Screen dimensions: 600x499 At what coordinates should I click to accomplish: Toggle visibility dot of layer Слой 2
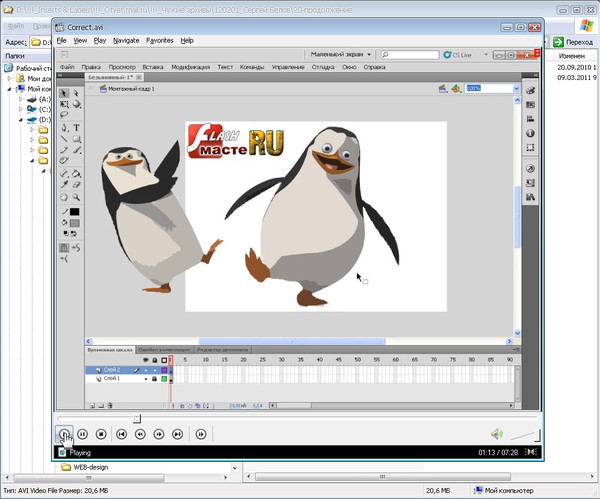[146, 370]
